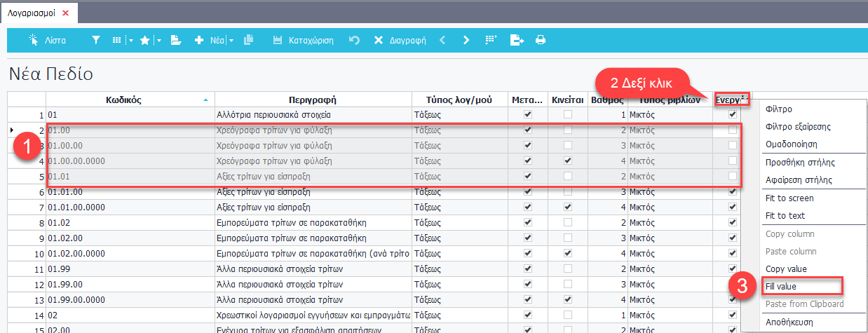The height and width of the screenshot is (333, 868).
Task: Click the undo icon in toolbar
Action: point(354,41)
